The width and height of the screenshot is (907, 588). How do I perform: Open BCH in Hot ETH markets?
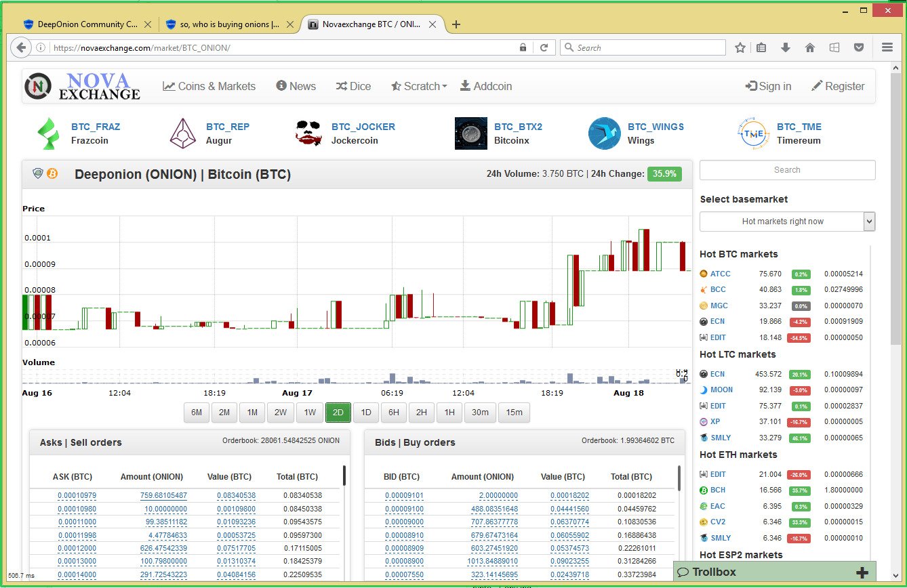(718, 490)
